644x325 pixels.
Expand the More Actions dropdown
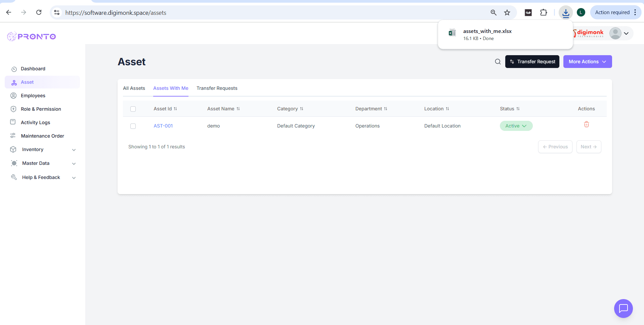point(587,62)
